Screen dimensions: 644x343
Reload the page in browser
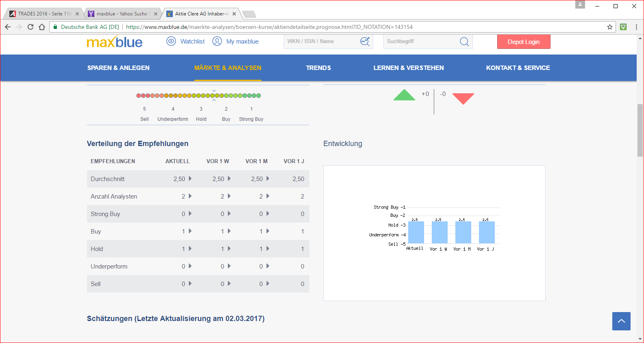30,27
